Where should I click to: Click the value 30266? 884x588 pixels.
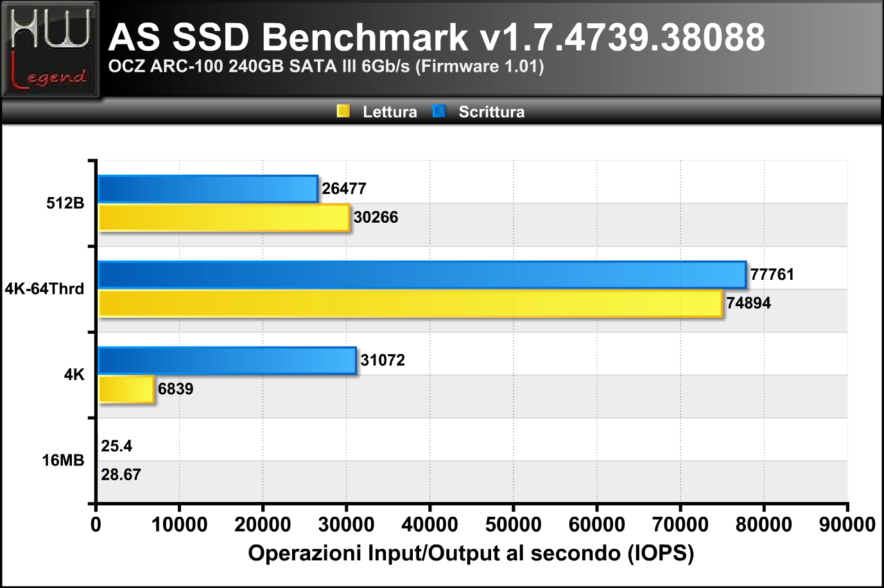[376, 218]
